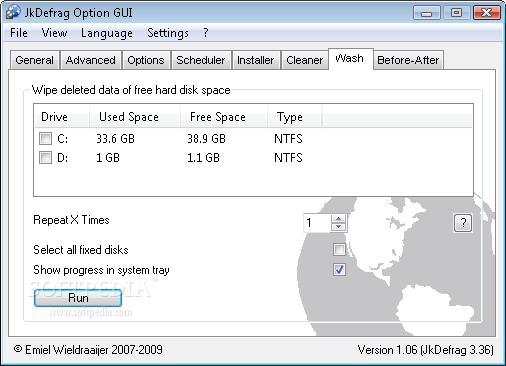The width and height of the screenshot is (506, 366).
Task: Sort by the Drive column header
Action: click(62, 117)
